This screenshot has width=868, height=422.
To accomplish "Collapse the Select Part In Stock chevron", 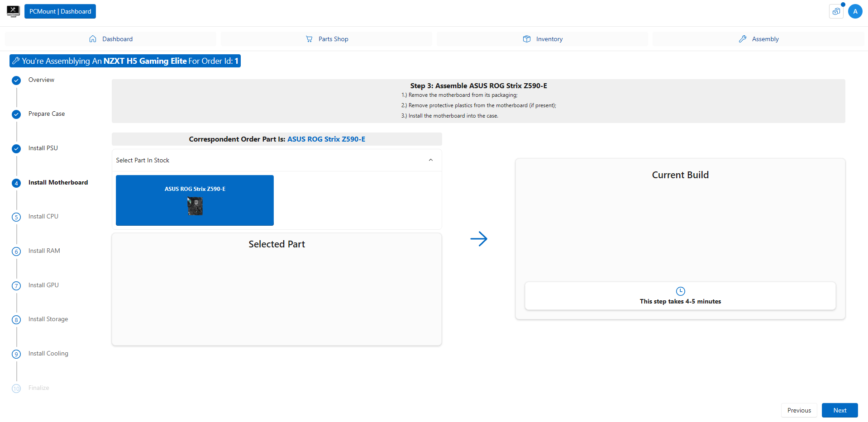I will 431,160.
